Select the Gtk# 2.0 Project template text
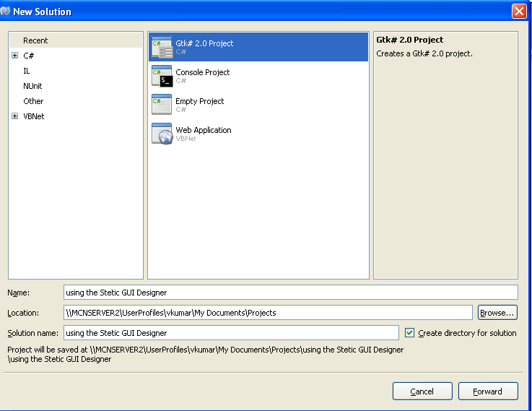The image size is (532, 411). (x=204, y=43)
